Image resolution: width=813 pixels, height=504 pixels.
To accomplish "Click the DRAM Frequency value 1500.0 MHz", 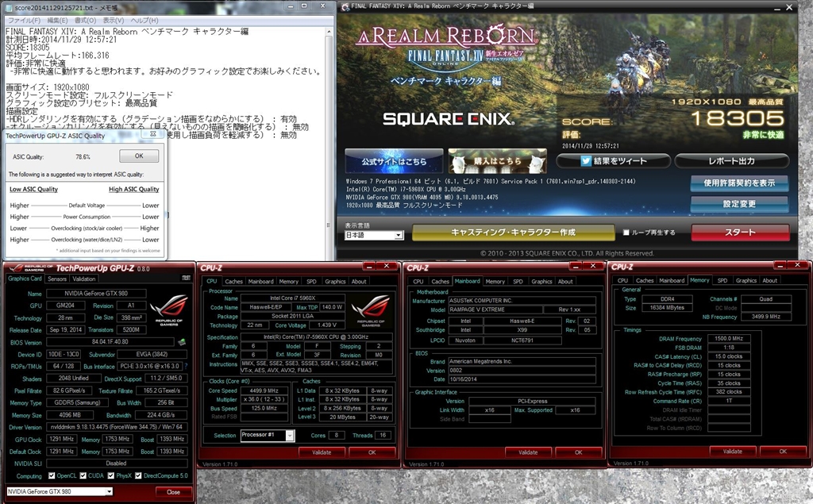I will pyautogui.click(x=729, y=339).
